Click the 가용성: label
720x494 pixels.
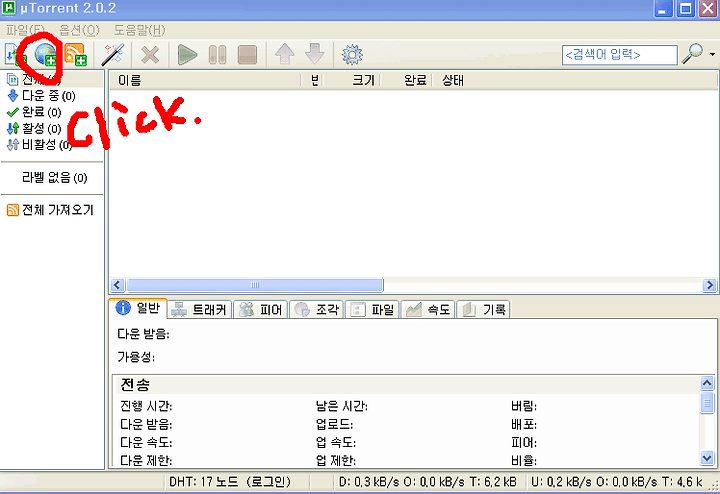pos(136,357)
